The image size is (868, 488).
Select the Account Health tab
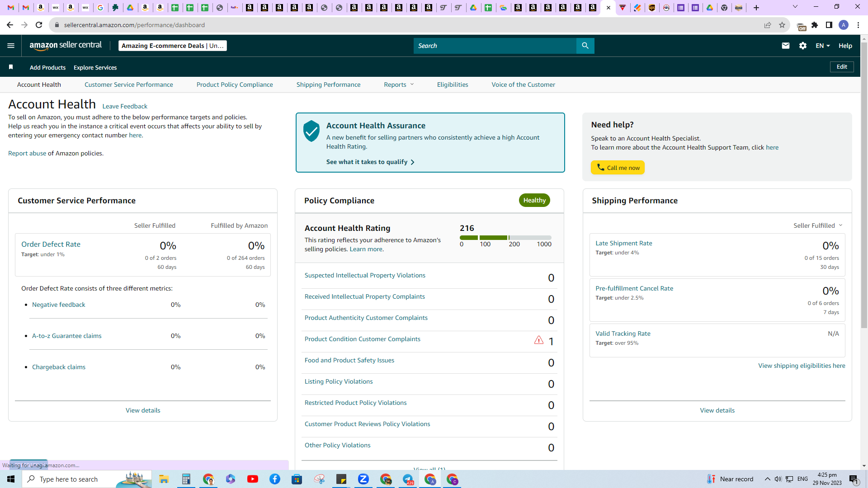[39, 84]
